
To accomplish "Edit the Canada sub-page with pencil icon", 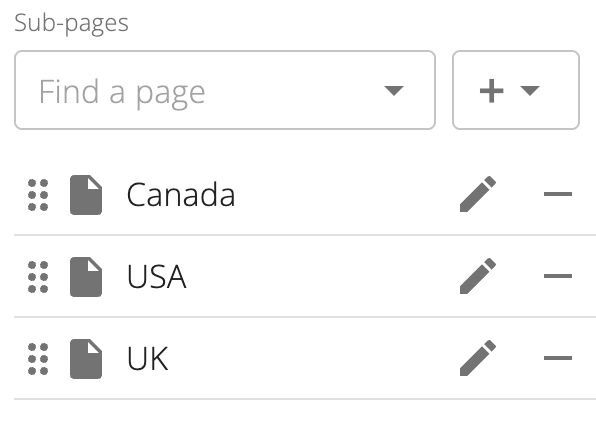I will [478, 194].
